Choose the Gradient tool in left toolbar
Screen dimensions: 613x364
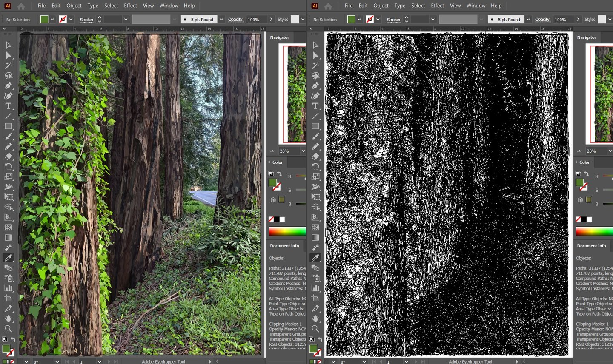(x=8, y=238)
